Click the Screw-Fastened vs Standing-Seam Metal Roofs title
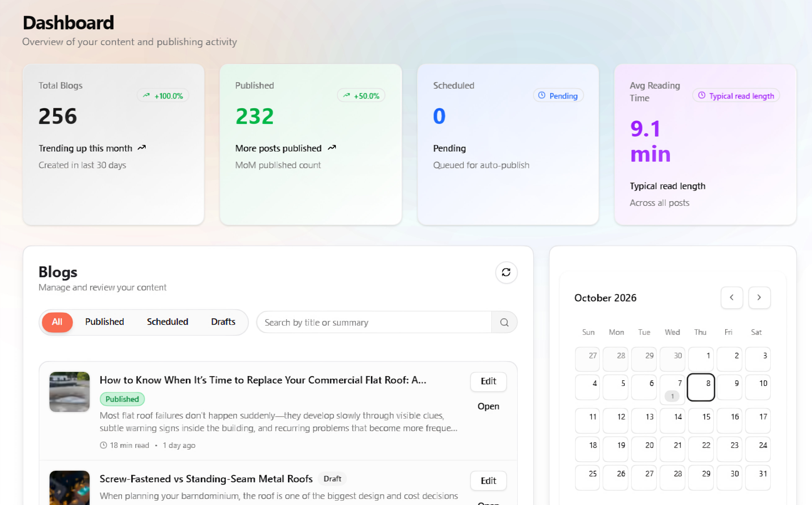Image resolution: width=812 pixels, height=505 pixels. coord(206,479)
